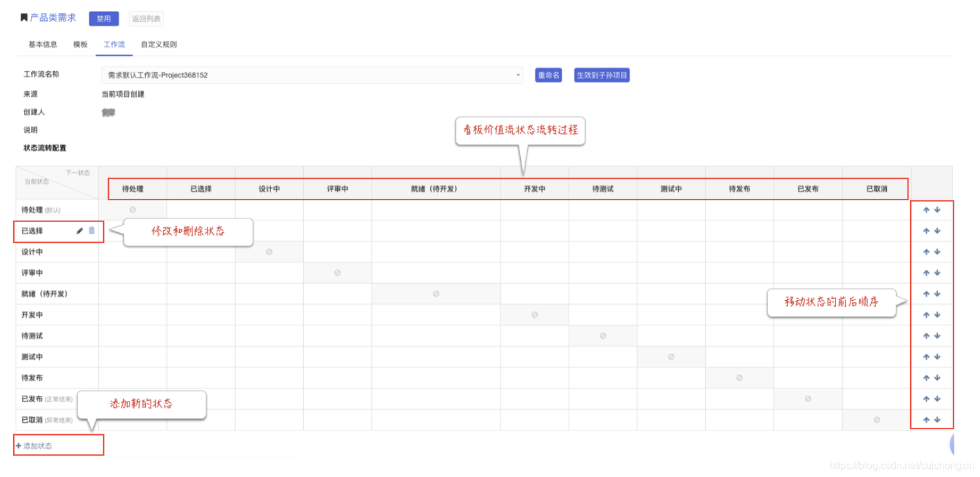Click the 状态流转配置 heading

coord(45,149)
